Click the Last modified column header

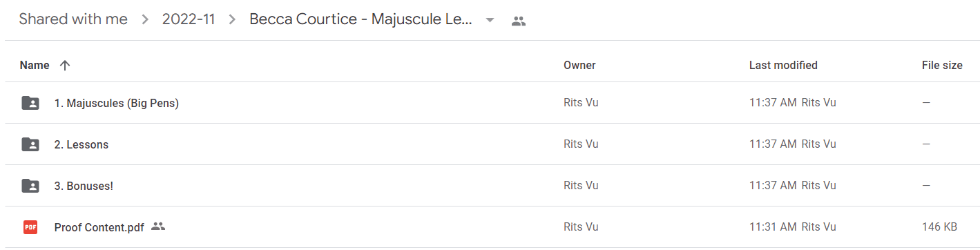tap(783, 66)
